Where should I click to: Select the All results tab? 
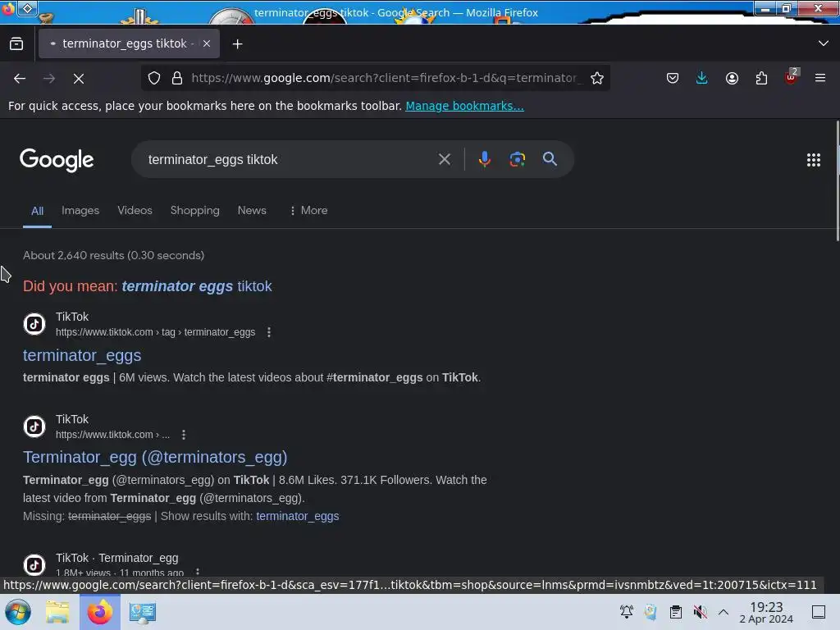(37, 211)
